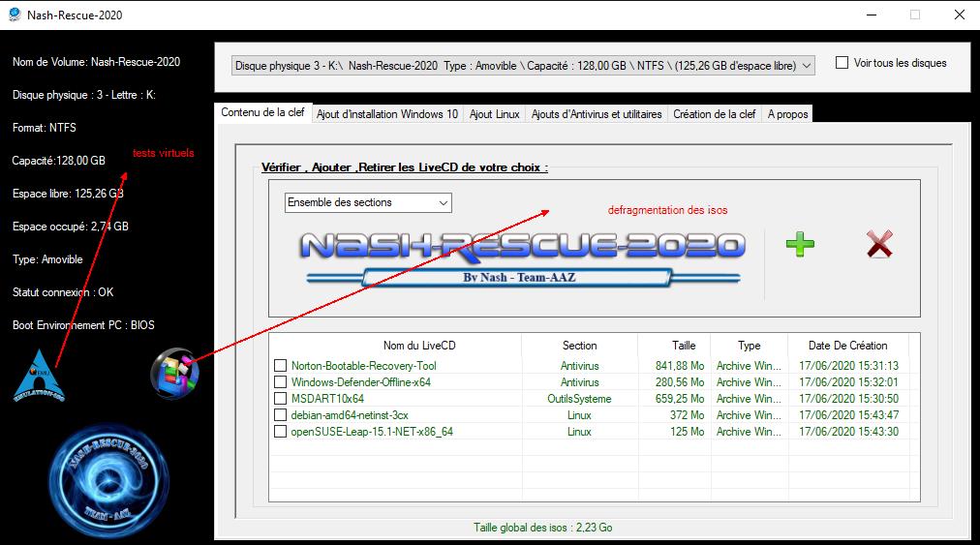This screenshot has width=980, height=545.
Task: Click the red X remove LiveCD icon
Action: (x=879, y=244)
